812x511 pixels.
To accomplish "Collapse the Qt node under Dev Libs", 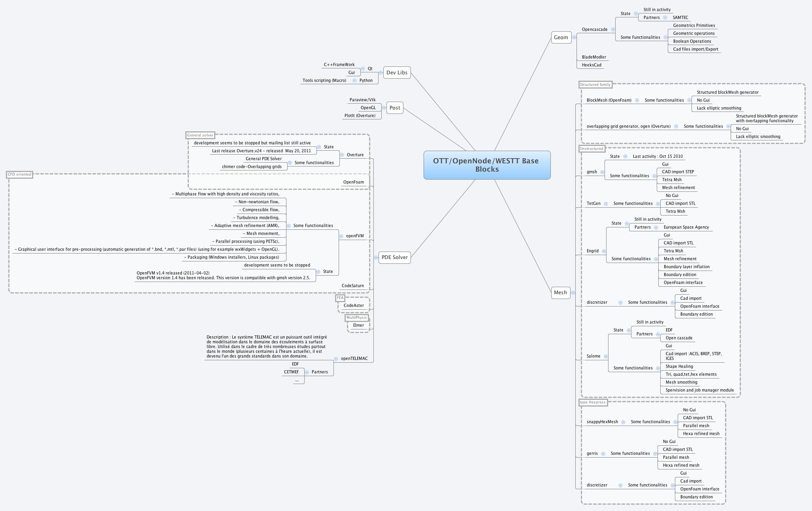I will tap(362, 68).
